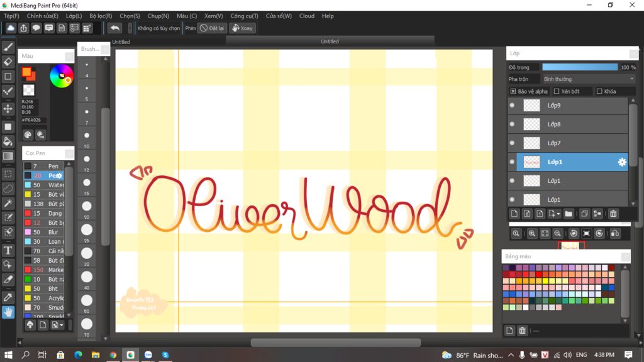Open Google Chrome from the taskbar
Image resolution: width=644 pixels, height=362 pixels.
(113, 354)
